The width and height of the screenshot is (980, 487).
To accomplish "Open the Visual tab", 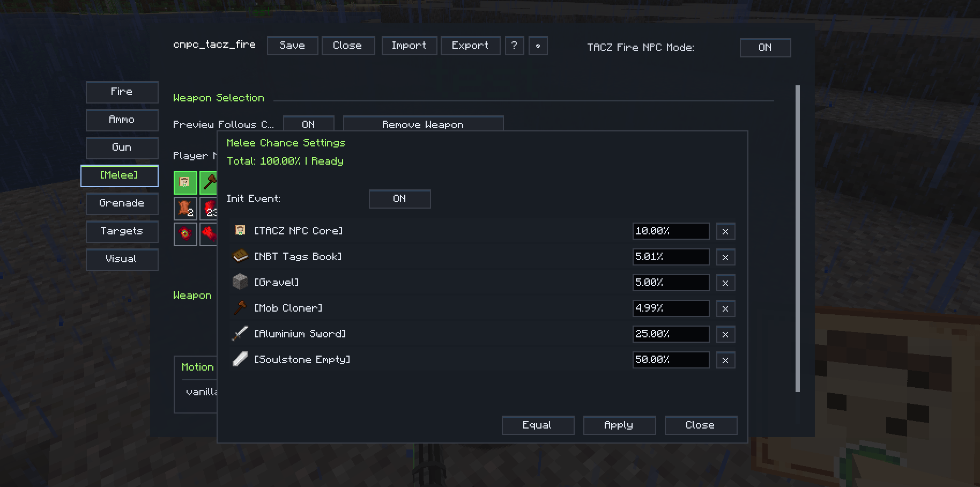I will click(122, 259).
